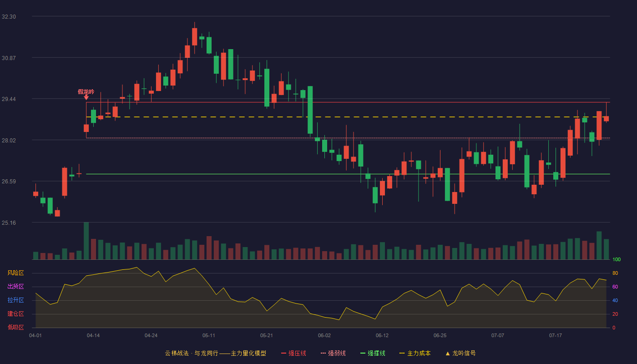Click the 30.87 price axis label

point(9,58)
